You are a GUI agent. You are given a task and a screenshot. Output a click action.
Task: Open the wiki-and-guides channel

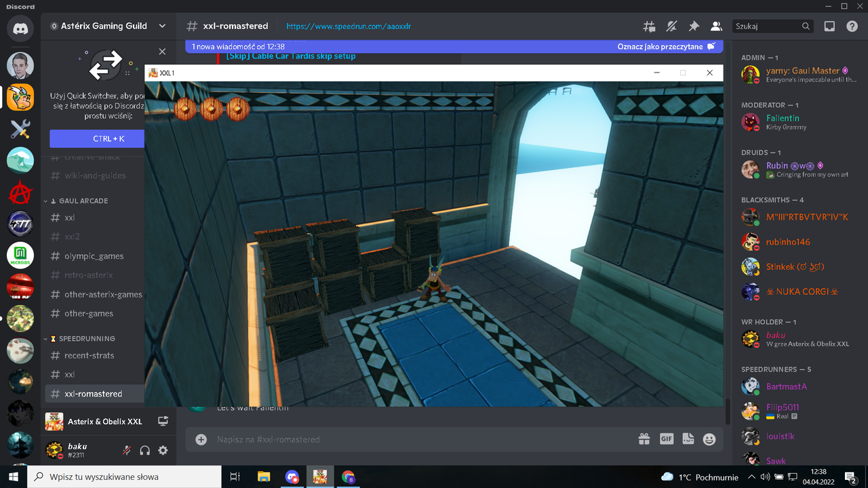[x=94, y=176]
